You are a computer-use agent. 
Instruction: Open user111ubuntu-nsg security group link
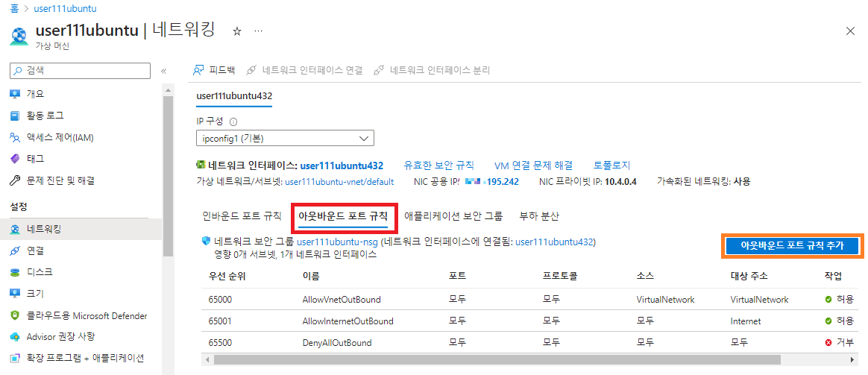click(x=338, y=242)
